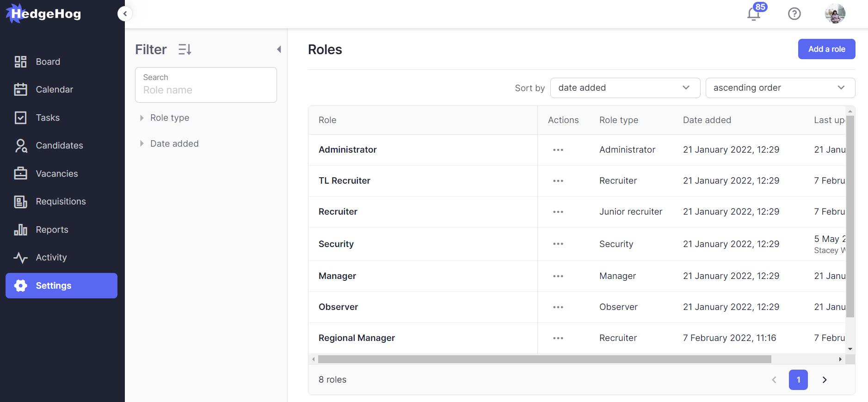Open Reports from the sidebar
868x402 pixels.
(52, 230)
